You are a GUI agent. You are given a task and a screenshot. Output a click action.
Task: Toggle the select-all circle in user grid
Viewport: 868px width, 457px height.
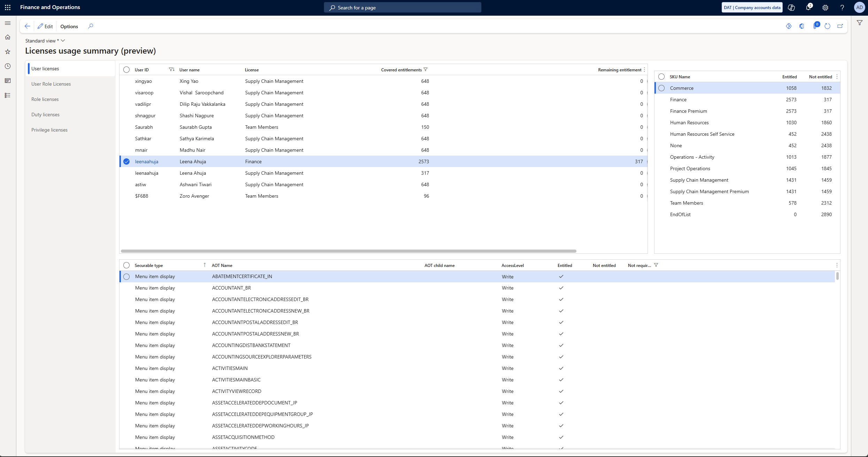pos(126,70)
